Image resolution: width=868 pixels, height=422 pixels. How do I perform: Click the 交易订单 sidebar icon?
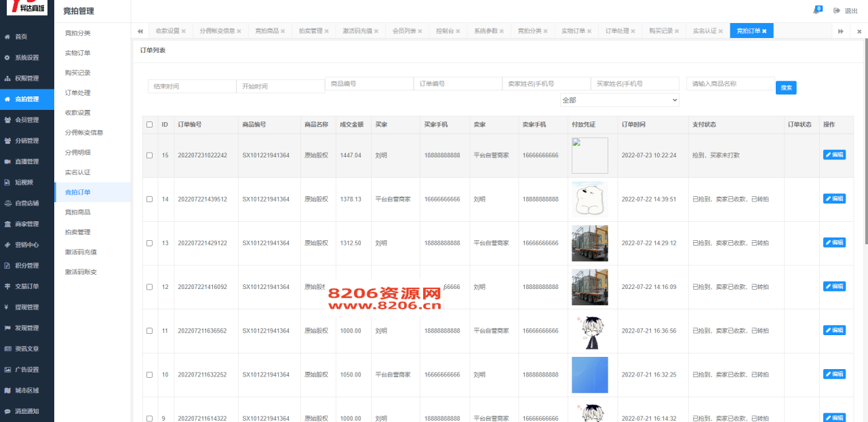8,286
